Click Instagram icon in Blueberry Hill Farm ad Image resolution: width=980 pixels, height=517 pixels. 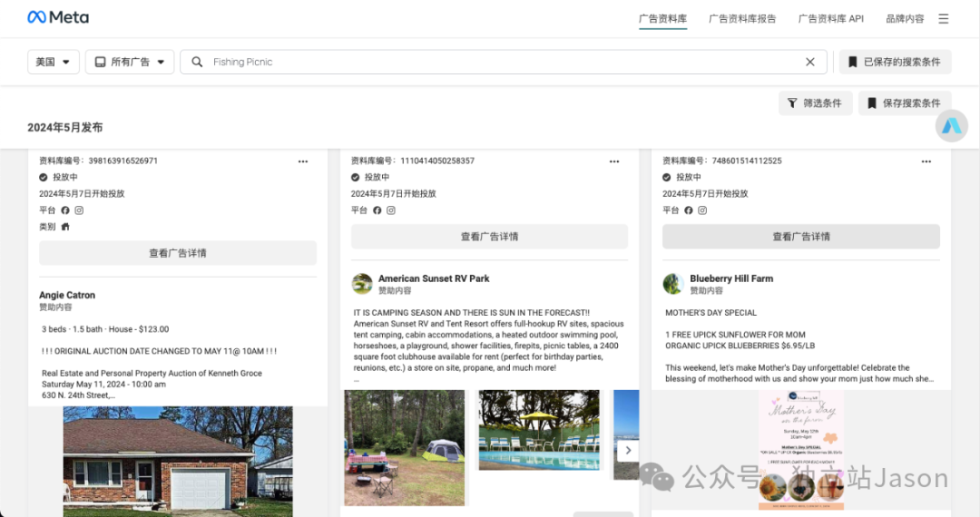[x=702, y=210]
